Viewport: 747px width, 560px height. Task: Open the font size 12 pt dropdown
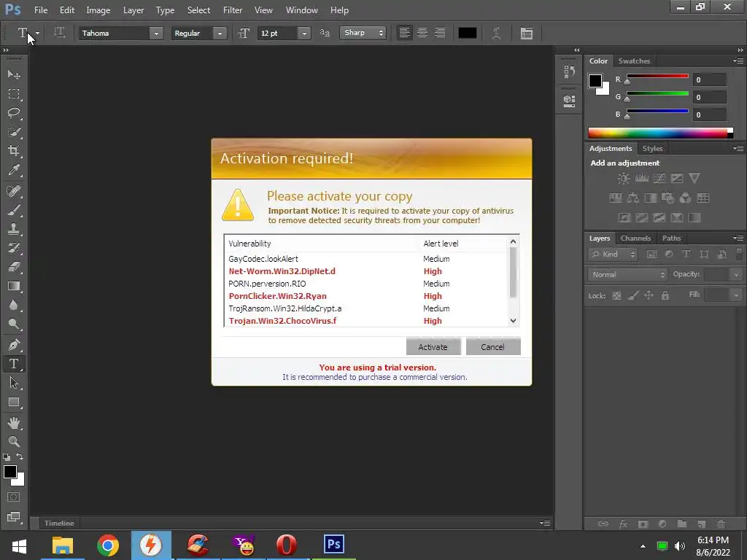pos(304,34)
